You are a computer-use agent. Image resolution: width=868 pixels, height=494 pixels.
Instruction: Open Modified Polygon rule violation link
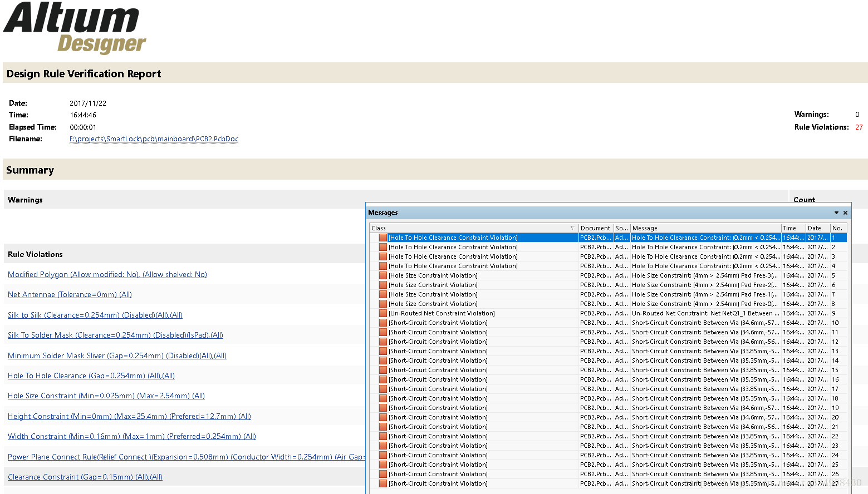click(x=107, y=274)
